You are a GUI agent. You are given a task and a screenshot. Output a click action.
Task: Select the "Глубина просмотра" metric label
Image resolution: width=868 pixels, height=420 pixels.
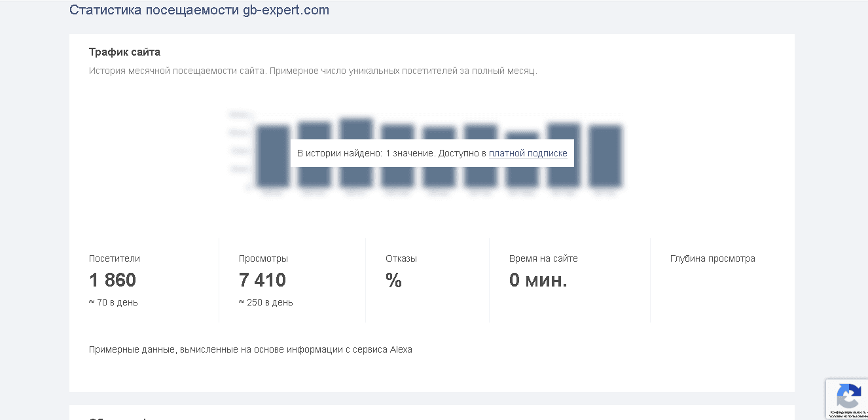pyautogui.click(x=712, y=258)
